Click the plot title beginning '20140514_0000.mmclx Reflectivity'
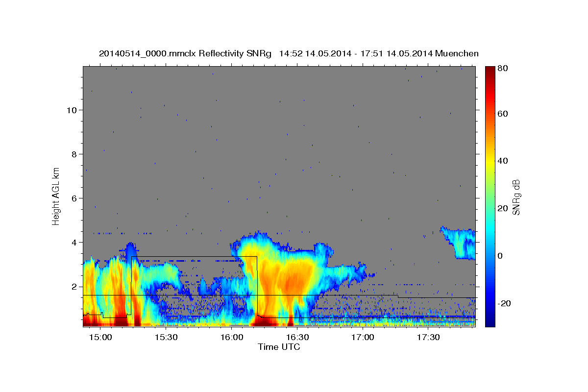Screen dimensions: 588x392 tap(289, 53)
